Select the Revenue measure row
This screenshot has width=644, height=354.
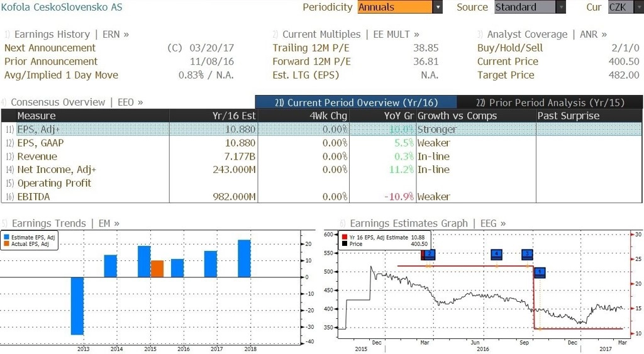pos(321,157)
